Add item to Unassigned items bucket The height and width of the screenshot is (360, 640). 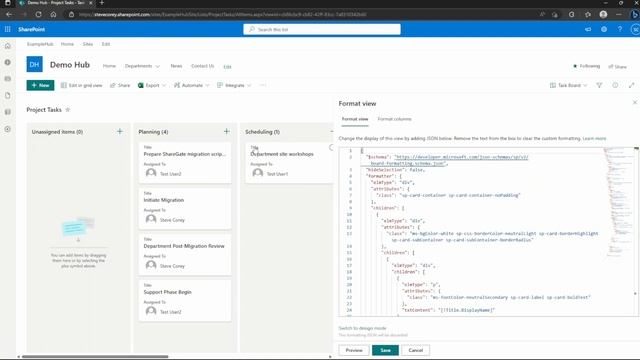click(x=120, y=131)
